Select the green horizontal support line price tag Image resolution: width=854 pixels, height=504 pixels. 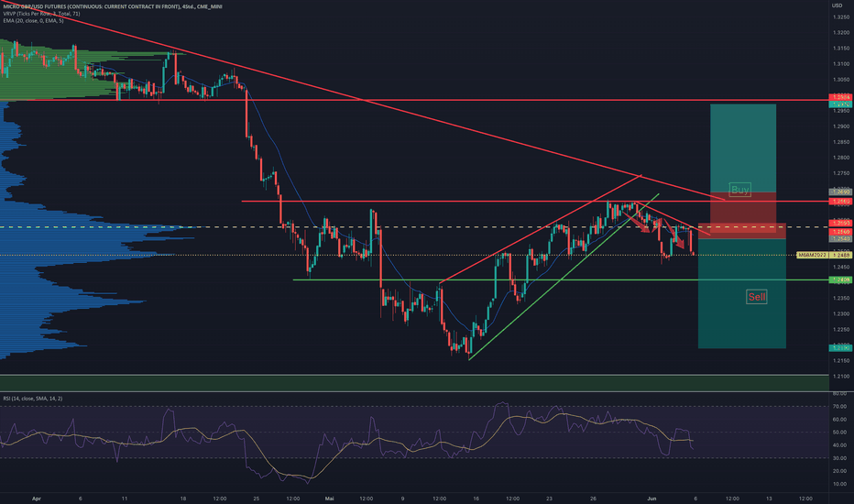[841, 280]
